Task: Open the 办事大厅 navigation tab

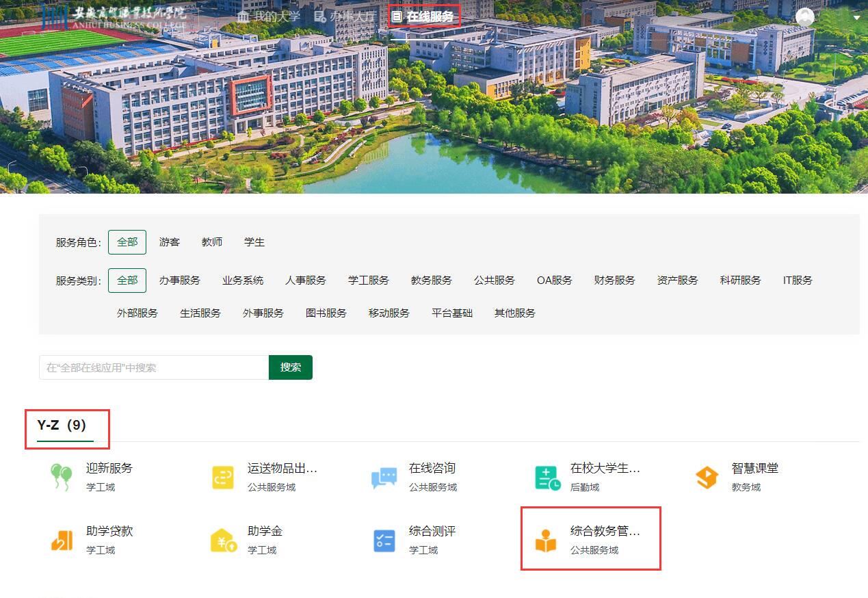Action: 345,16
